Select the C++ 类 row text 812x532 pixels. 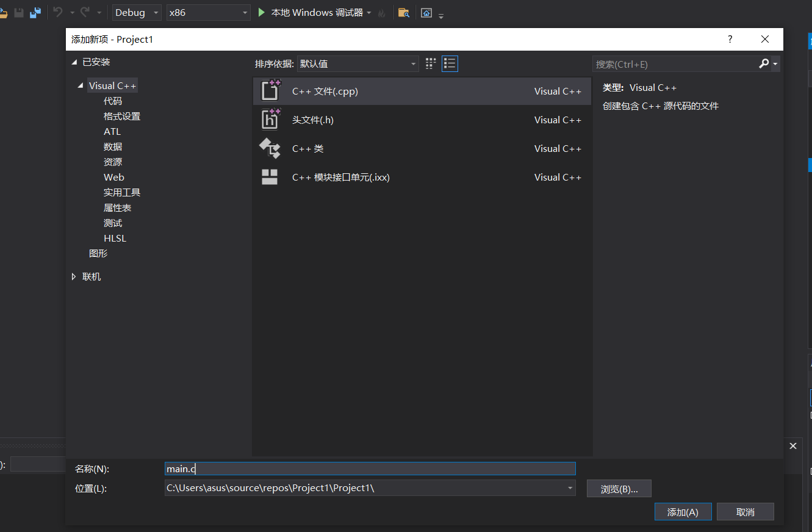pyautogui.click(x=308, y=149)
